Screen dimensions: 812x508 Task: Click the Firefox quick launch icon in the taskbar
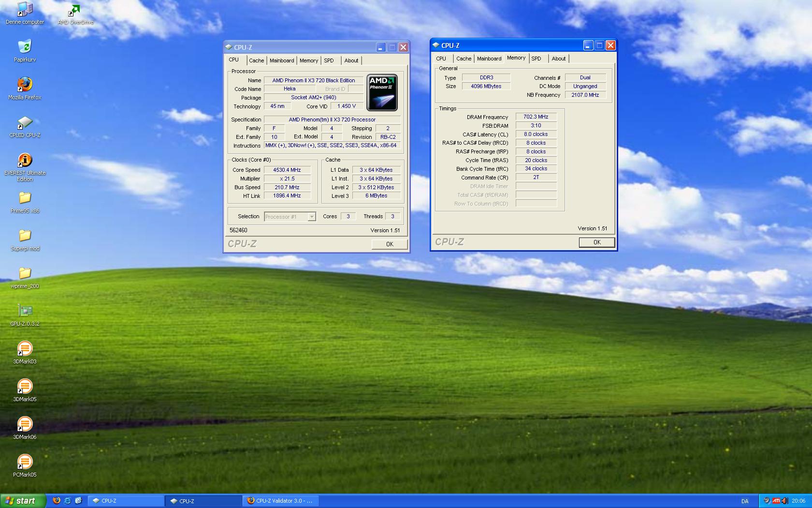pyautogui.click(x=57, y=501)
